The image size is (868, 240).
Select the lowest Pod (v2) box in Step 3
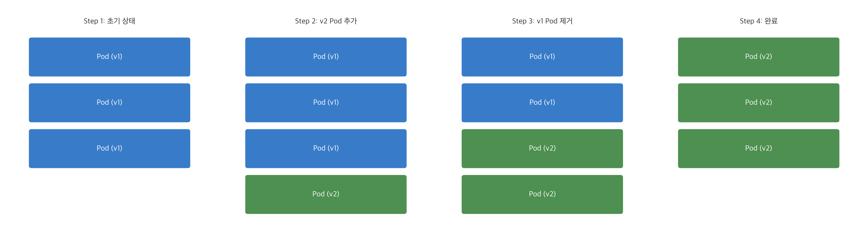542,194
